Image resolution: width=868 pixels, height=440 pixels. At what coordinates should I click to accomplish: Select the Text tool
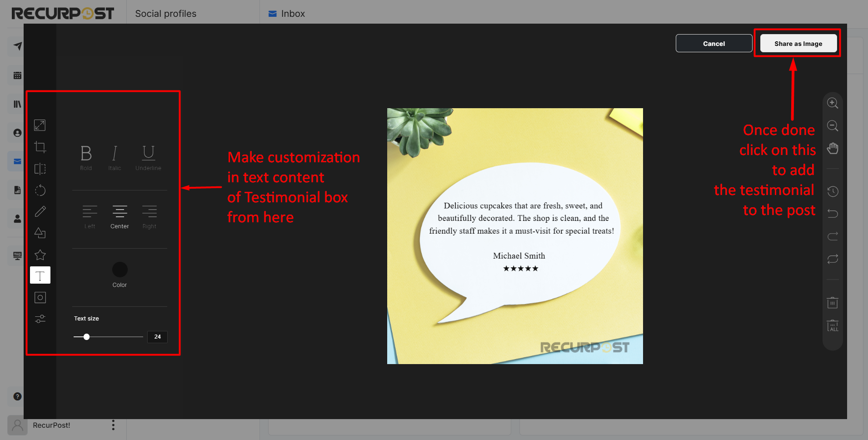click(40, 275)
